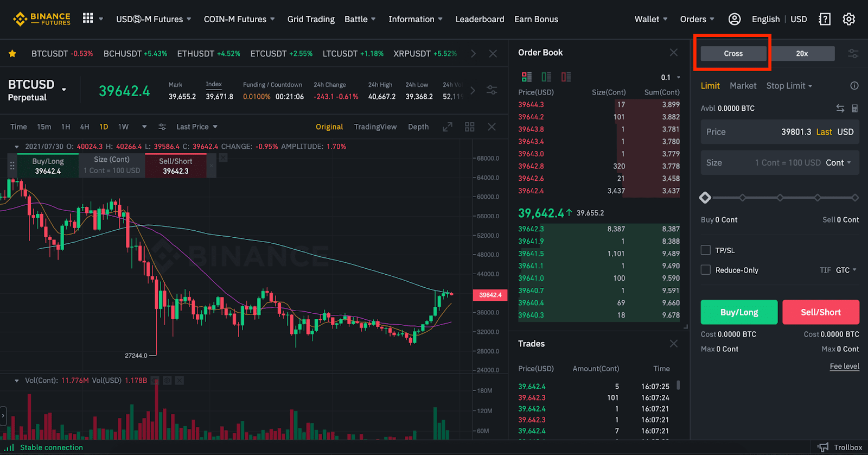
Task: Select Time chart view
Action: (x=18, y=127)
